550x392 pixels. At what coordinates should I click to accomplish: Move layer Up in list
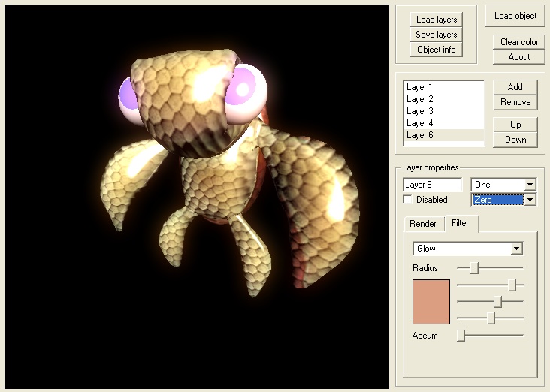pyautogui.click(x=515, y=125)
